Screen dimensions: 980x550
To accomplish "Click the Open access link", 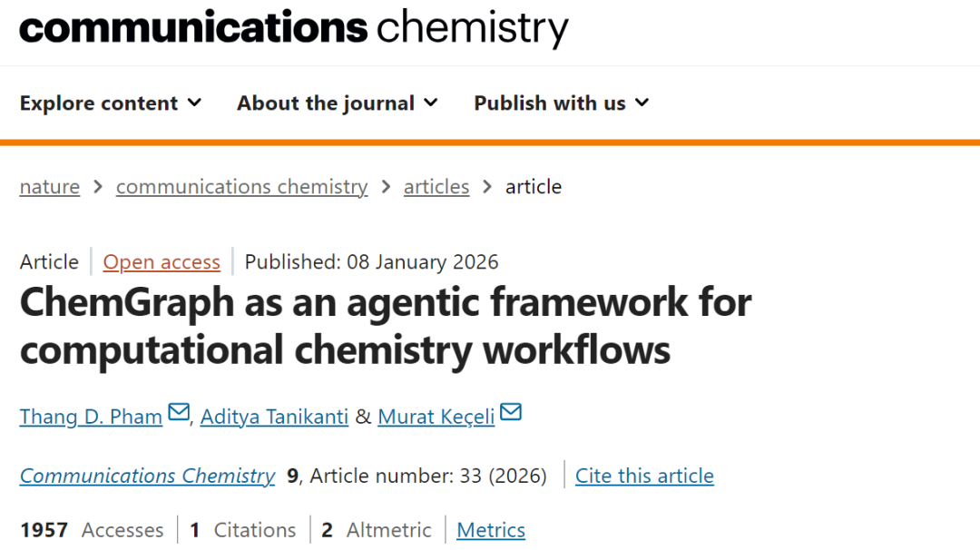I will click(x=162, y=262).
